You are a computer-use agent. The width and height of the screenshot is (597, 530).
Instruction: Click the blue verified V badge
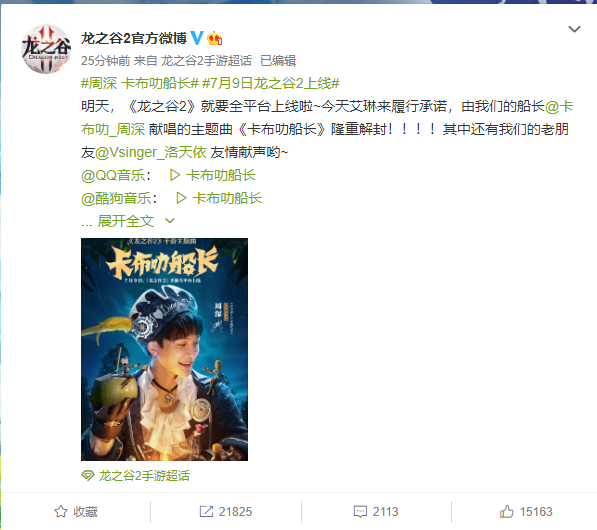(196, 38)
